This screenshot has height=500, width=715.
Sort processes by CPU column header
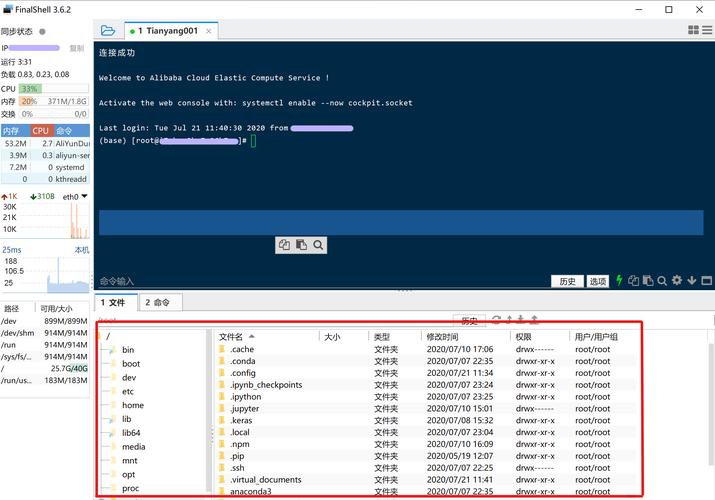[x=42, y=131]
